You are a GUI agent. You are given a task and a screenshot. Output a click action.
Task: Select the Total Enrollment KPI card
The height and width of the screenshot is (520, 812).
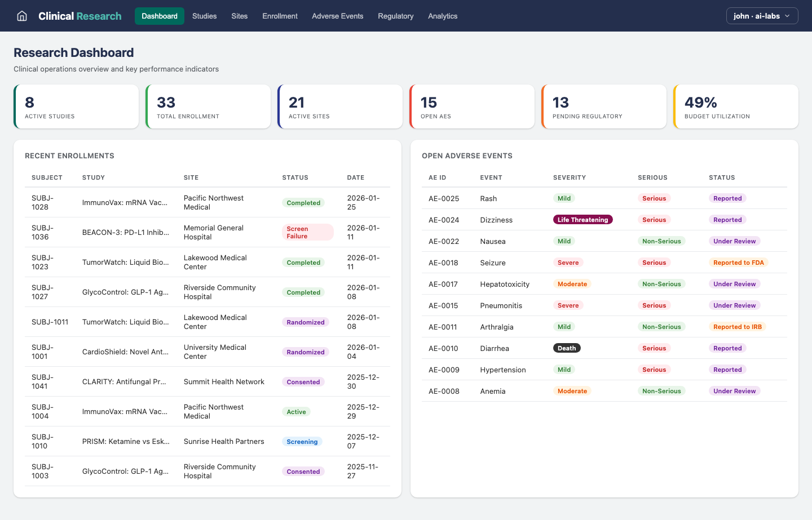[x=208, y=106]
